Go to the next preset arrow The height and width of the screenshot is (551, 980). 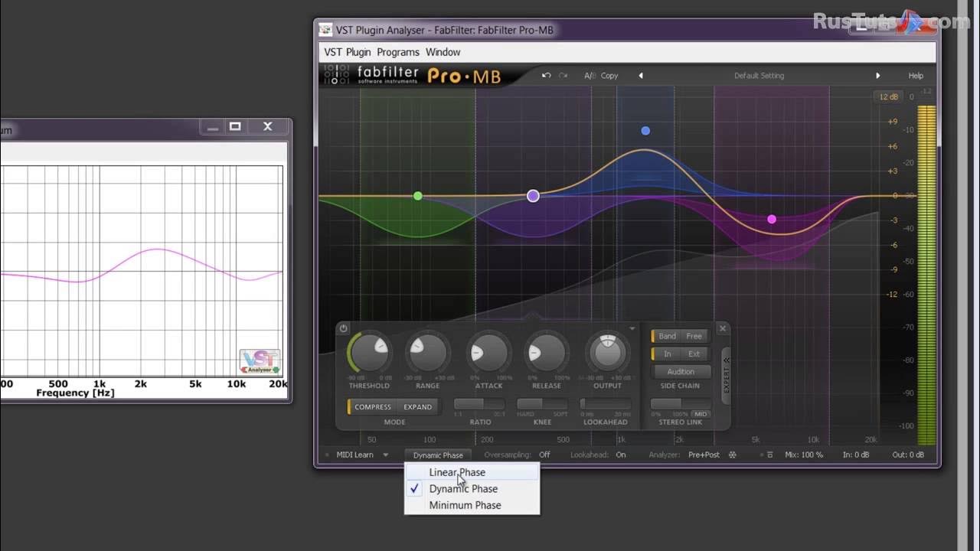[x=877, y=76]
